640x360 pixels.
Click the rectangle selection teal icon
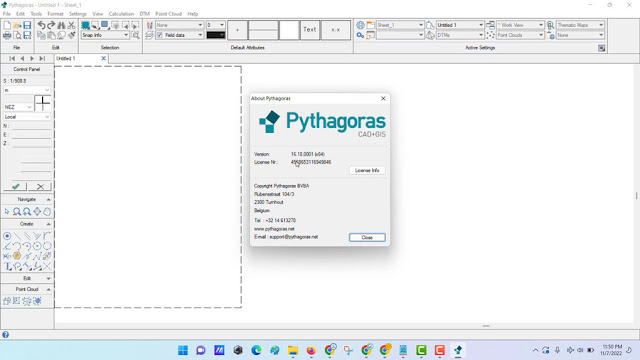85,25
